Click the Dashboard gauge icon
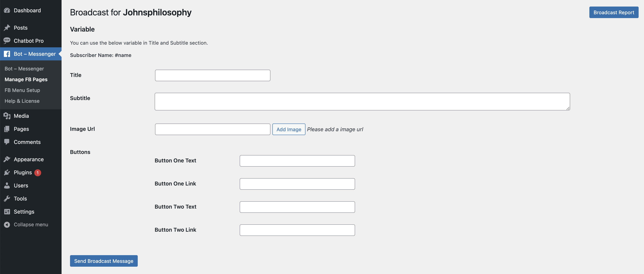 click(x=7, y=10)
